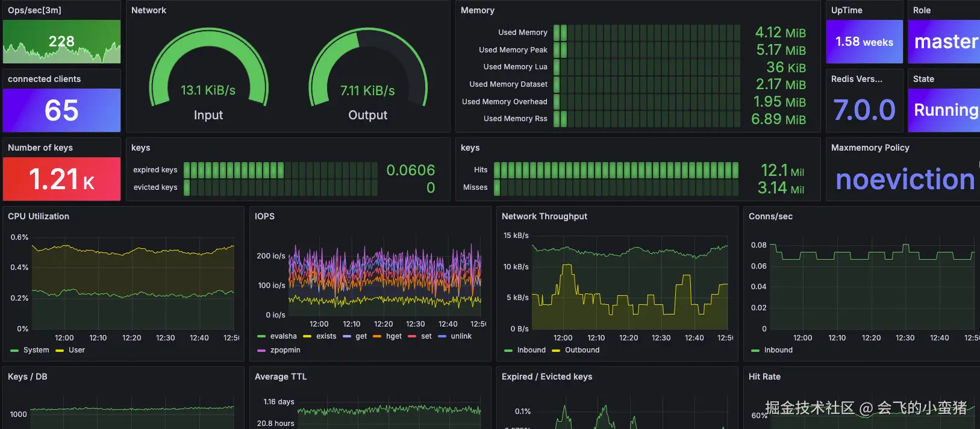The height and width of the screenshot is (429, 980).
Task: Click the Keys / DB panel title
Action: point(28,377)
